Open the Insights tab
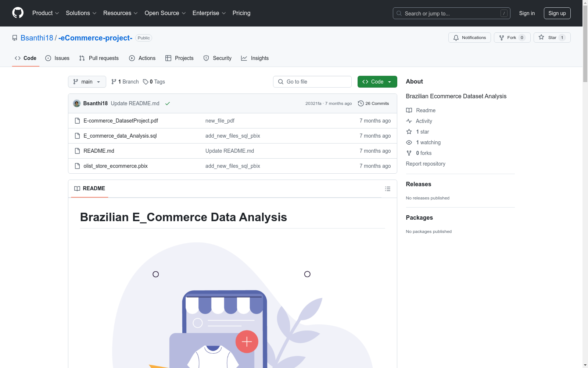 point(255,58)
